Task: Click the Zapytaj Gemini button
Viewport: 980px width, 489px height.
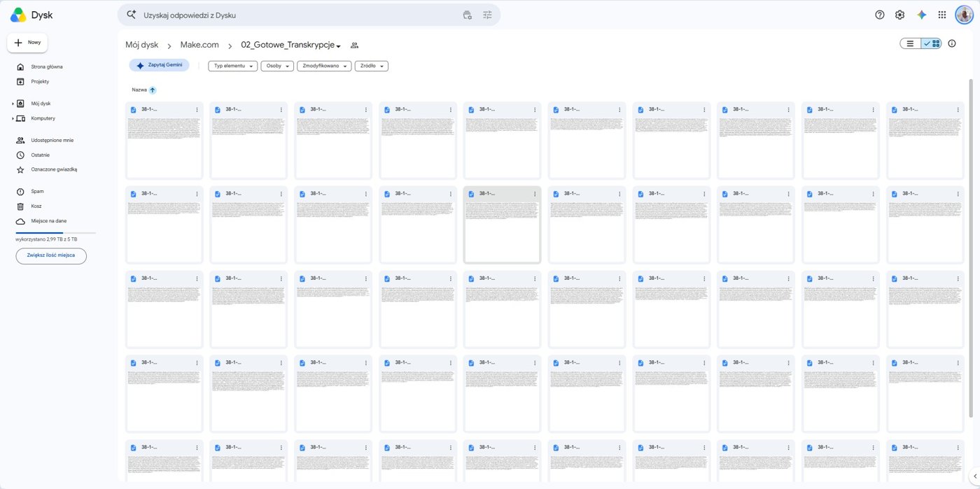Action: click(x=159, y=65)
